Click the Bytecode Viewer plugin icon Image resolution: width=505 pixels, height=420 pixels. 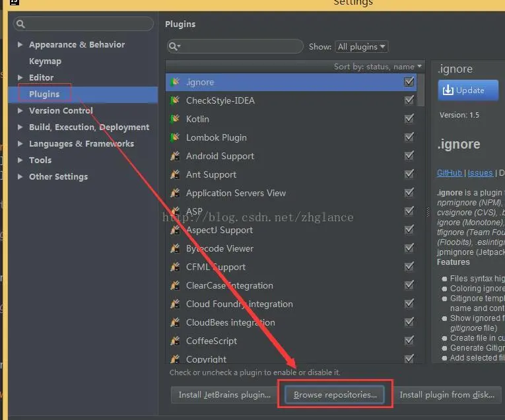(175, 248)
